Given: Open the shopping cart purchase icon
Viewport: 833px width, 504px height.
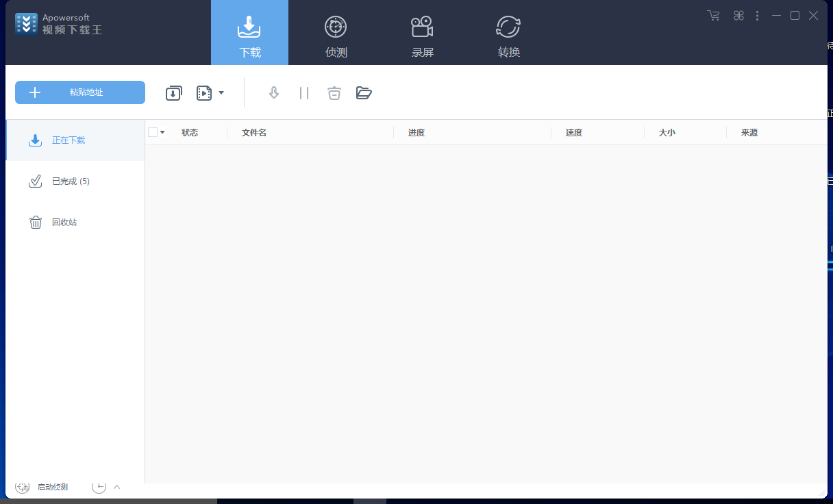Looking at the screenshot, I should tap(714, 15).
